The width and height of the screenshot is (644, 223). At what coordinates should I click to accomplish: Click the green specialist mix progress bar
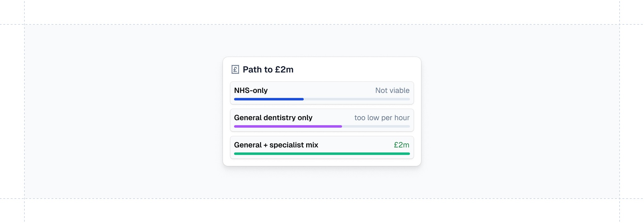tap(322, 154)
